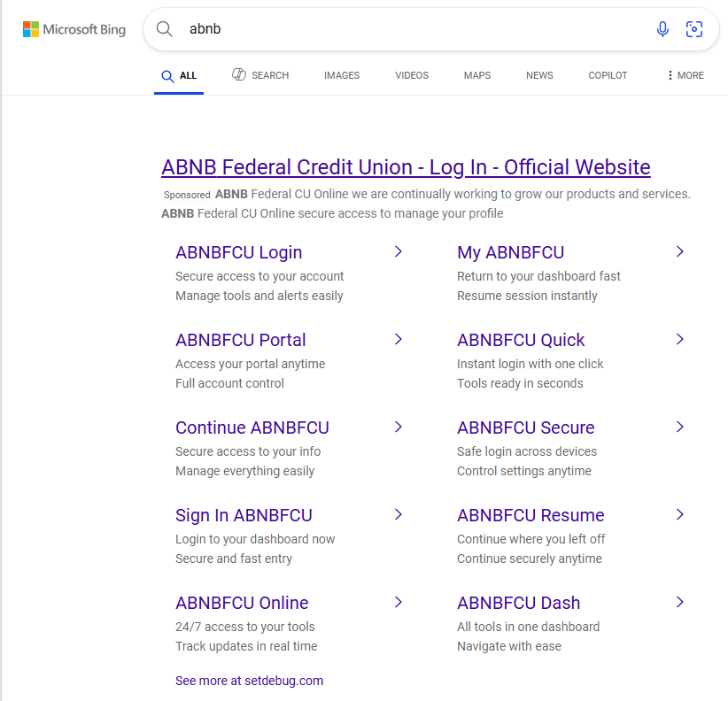The height and width of the screenshot is (701, 728).
Task: Click the chevron beside ABNBFCU Online
Action: (398, 602)
